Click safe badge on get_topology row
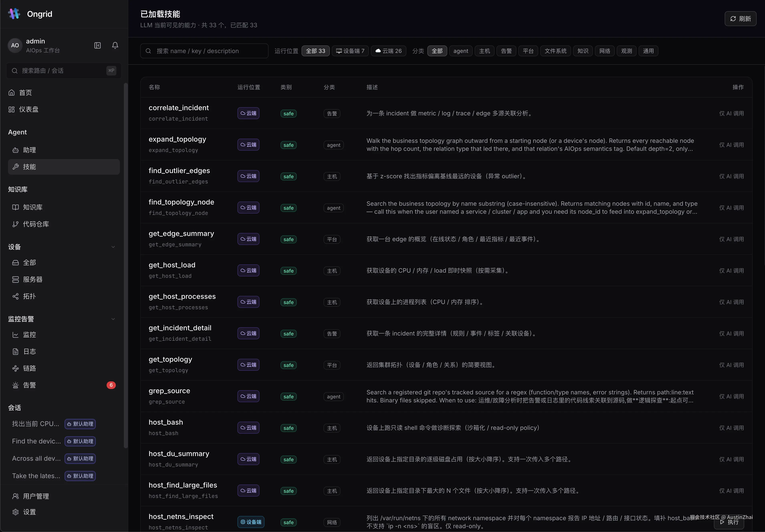This screenshot has width=765, height=532. (x=288, y=365)
